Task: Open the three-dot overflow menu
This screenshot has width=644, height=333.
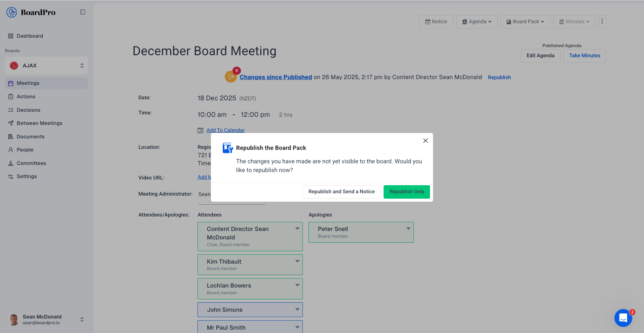Action: (x=602, y=22)
